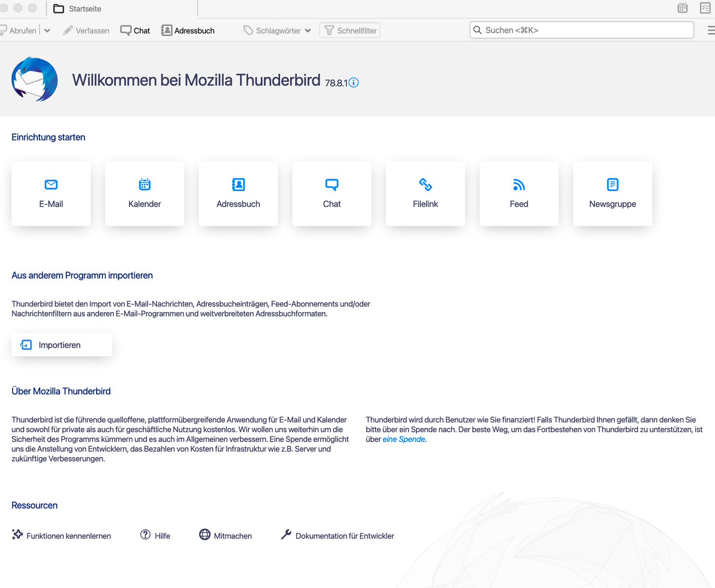Click the contact icon on Adressbuch card

coord(238,185)
